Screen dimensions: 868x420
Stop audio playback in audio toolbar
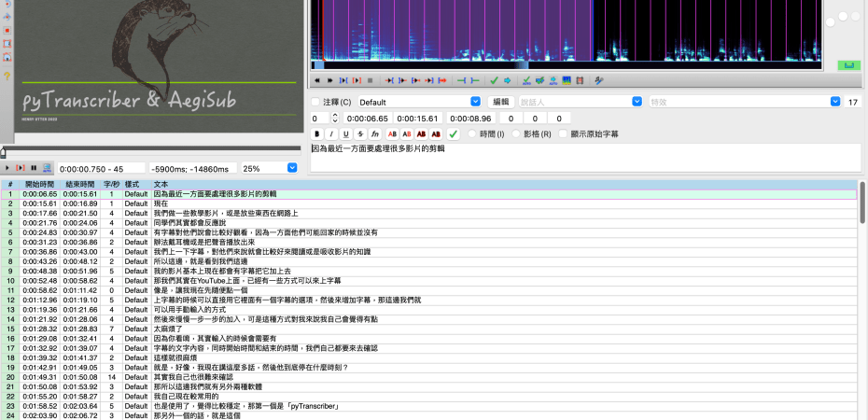(x=370, y=81)
